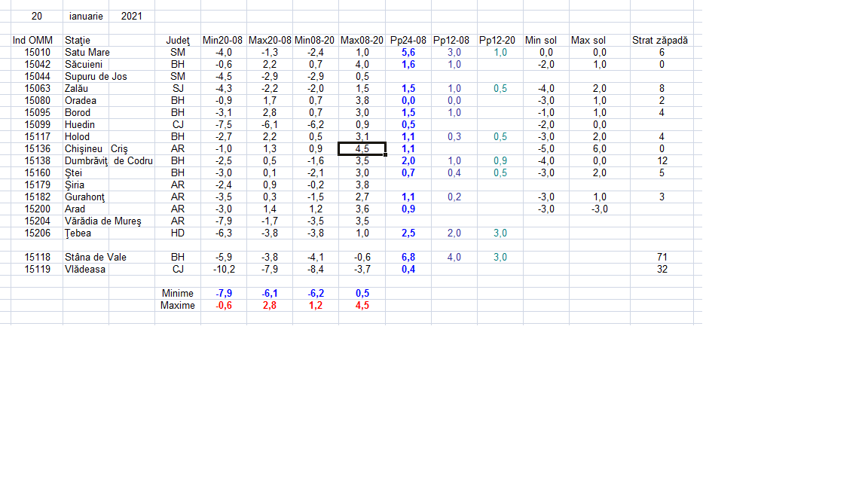
Task: Click Vlădeasa's Max08-20 value '-3,7'
Action: click(x=362, y=270)
